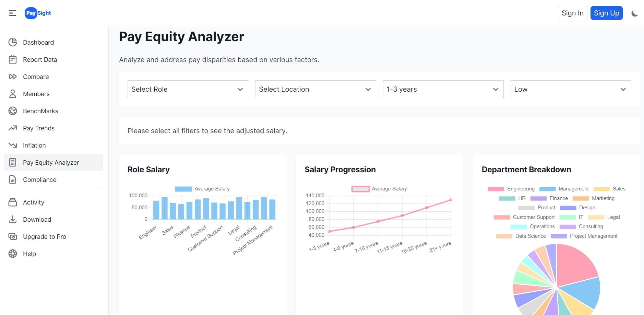Screen dimensions: 644x315
Task: Click the large pink Engineering pie slice
Action: point(575,266)
